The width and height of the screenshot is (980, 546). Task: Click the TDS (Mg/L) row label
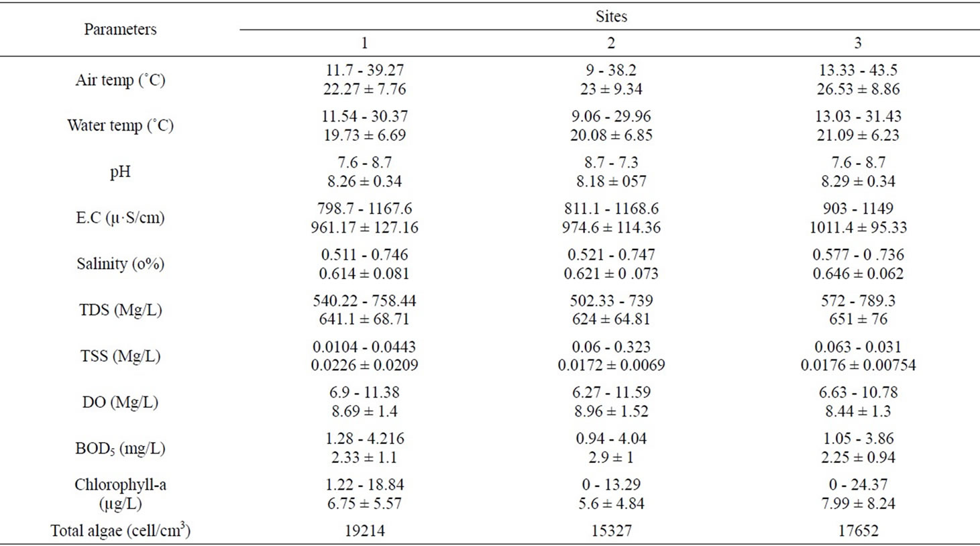pyautogui.click(x=120, y=310)
